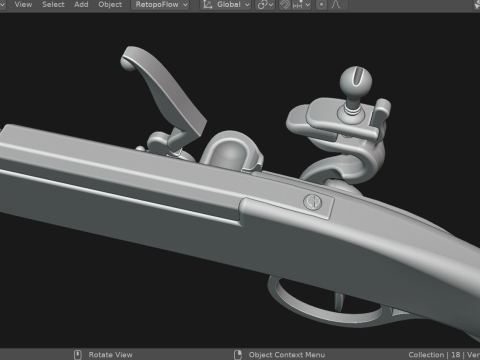Open the Add menu

[81, 5]
